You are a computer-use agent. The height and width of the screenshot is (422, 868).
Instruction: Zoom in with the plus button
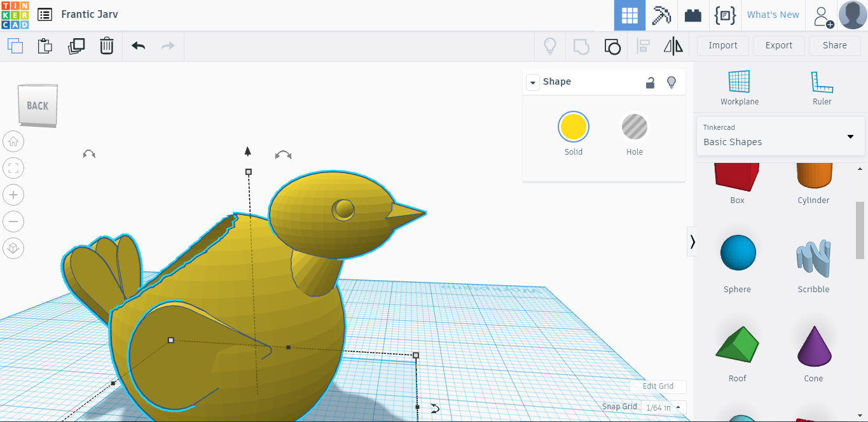(x=13, y=195)
